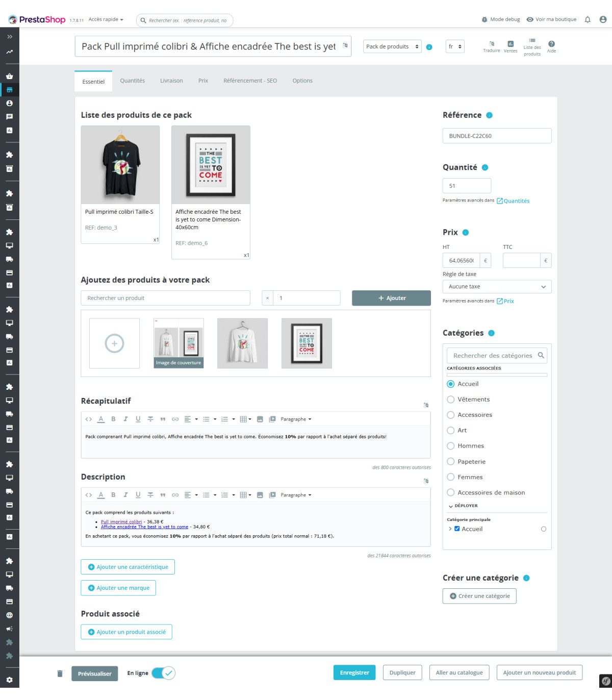Open the Règle de taxe dropdown
Viewport: 612px width, 700px height.
[497, 287]
